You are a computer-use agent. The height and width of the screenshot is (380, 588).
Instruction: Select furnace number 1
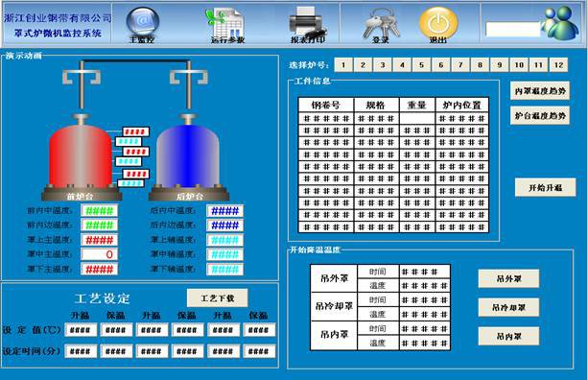pos(343,65)
